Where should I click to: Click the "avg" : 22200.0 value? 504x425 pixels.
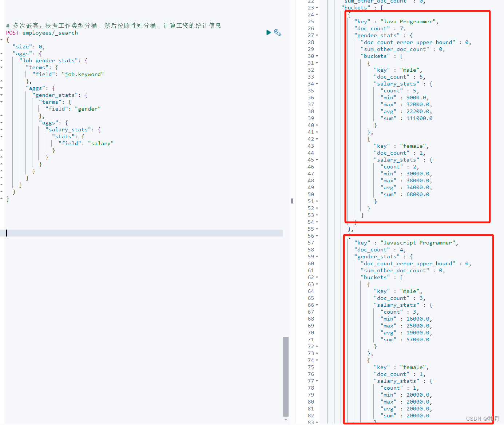[417, 111]
